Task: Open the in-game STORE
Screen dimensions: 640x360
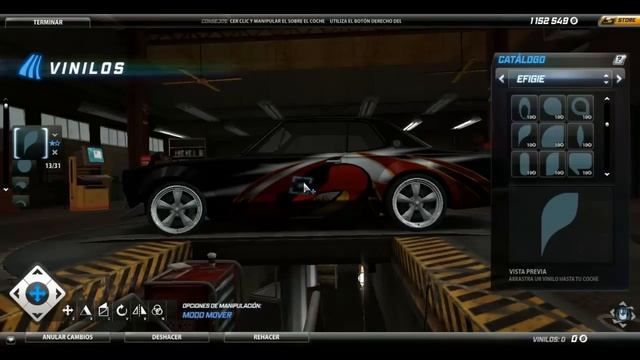Action: click(x=619, y=20)
